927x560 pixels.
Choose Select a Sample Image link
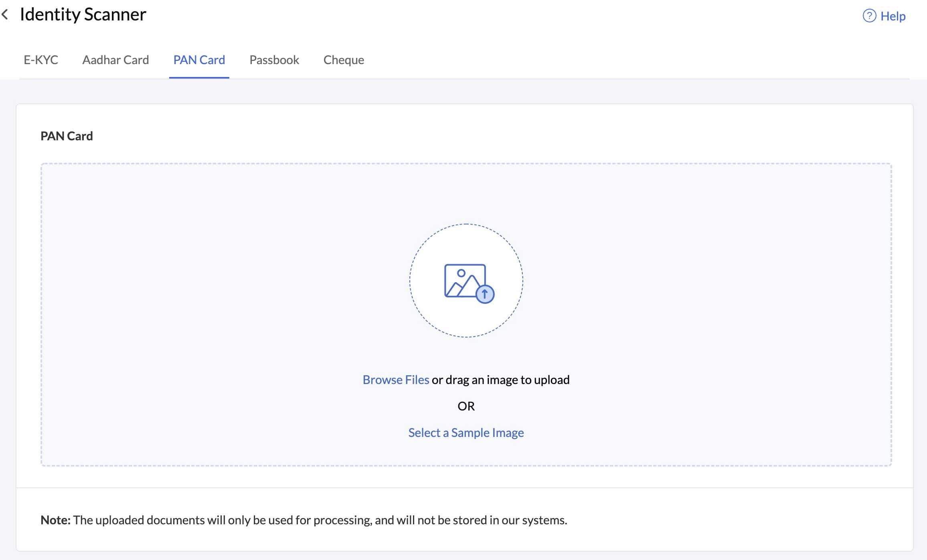[466, 433]
